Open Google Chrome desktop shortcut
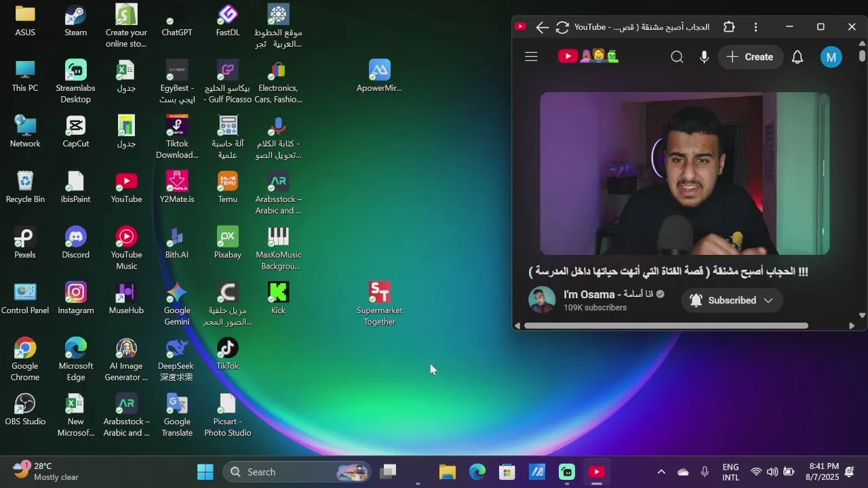868x488 pixels. tap(25, 359)
